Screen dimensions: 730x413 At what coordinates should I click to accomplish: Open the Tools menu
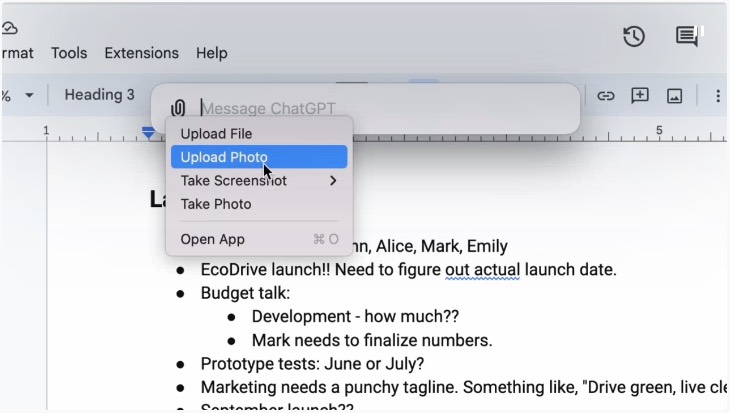pyautogui.click(x=69, y=53)
